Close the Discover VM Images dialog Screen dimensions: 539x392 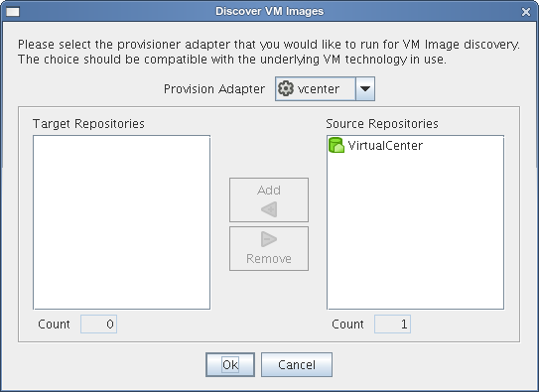click(x=525, y=12)
